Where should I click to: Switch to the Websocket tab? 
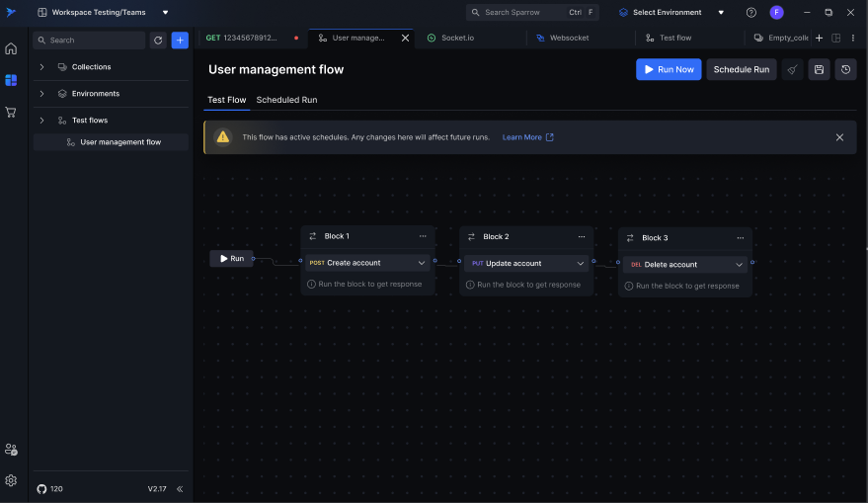click(x=569, y=38)
